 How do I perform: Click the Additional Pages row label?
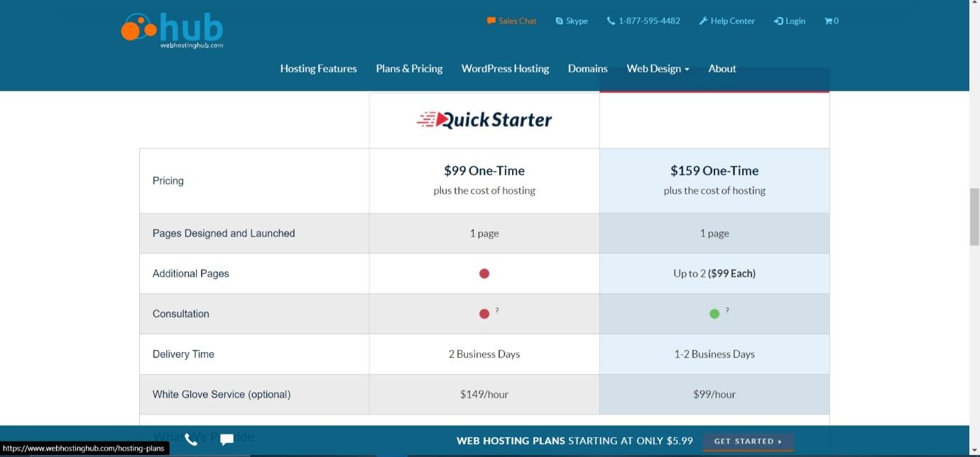click(191, 274)
